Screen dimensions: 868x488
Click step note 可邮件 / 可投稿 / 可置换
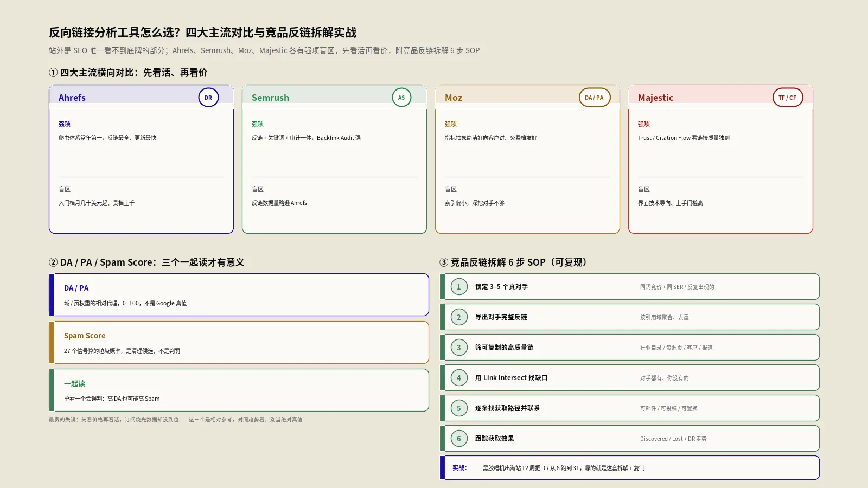click(x=669, y=408)
